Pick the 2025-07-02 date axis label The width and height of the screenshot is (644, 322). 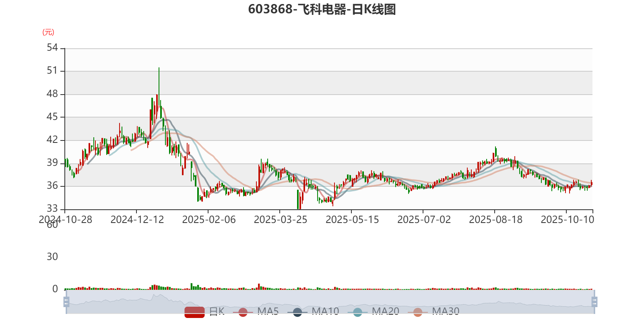[x=424, y=219]
